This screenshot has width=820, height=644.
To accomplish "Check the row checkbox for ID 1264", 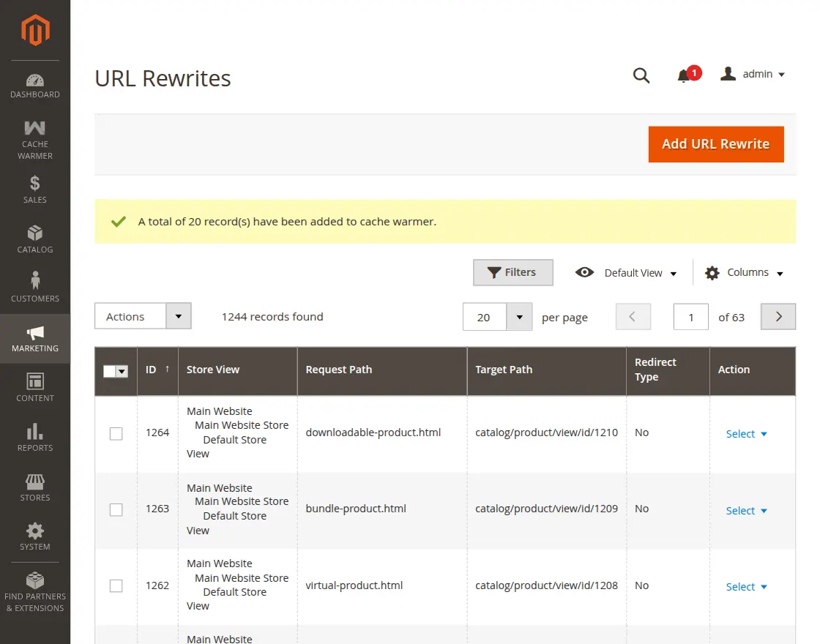I will (x=116, y=433).
